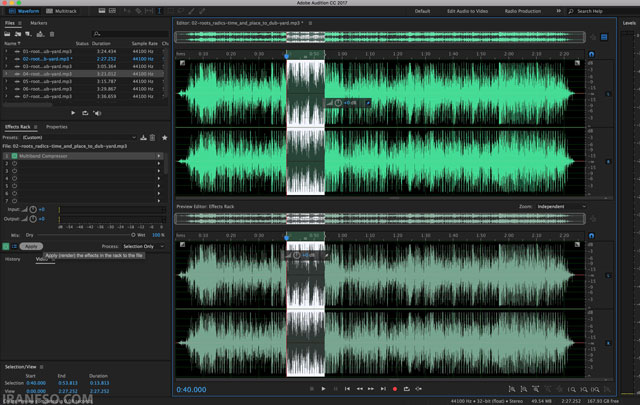Screen dimensions: 640x405
Task: Click Import File icon in Files panel
Action: tap(18, 34)
